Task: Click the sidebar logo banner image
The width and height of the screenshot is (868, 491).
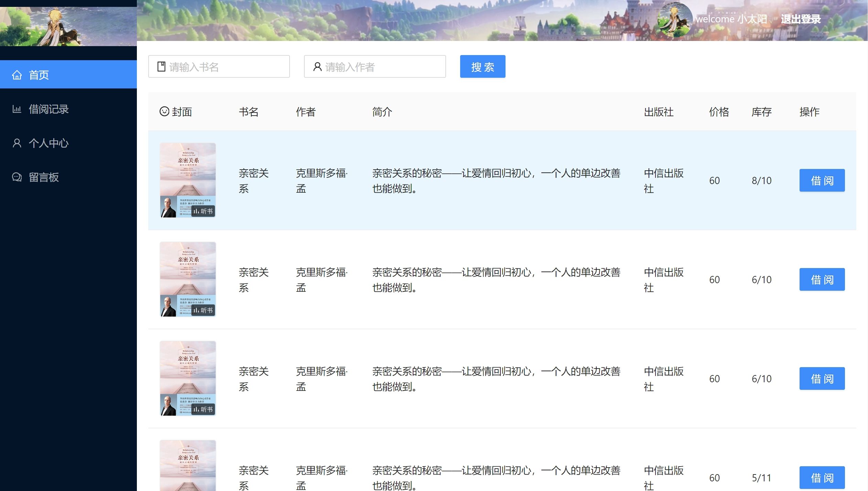Action: tap(68, 26)
